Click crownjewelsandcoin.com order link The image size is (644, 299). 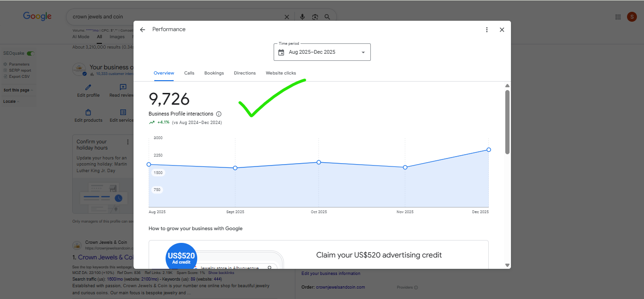[340, 287]
